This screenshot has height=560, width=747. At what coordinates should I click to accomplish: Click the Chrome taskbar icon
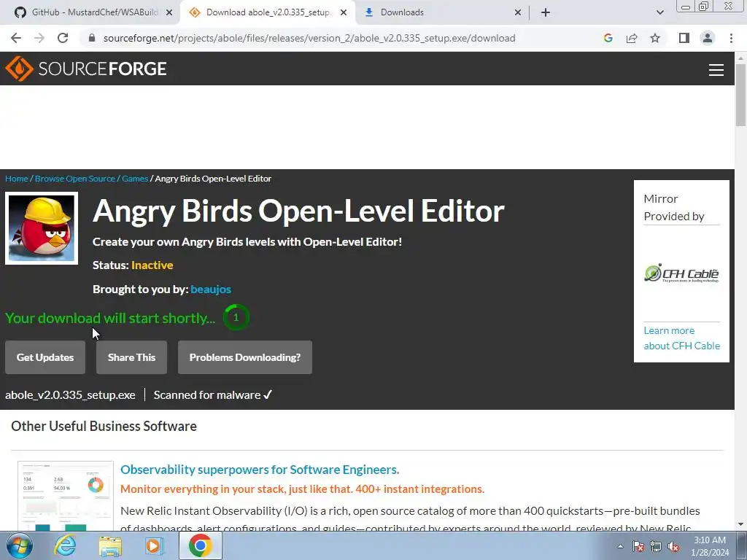click(200, 545)
